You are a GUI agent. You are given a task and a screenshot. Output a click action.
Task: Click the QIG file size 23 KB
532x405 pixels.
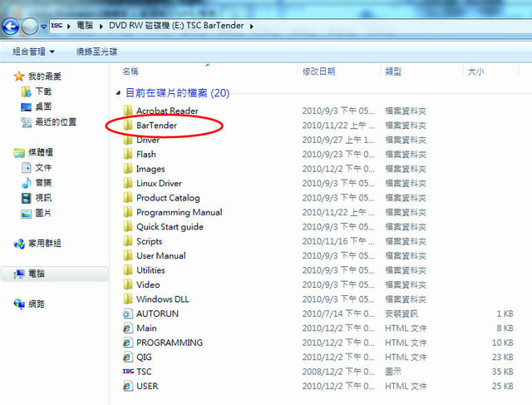[502, 357]
